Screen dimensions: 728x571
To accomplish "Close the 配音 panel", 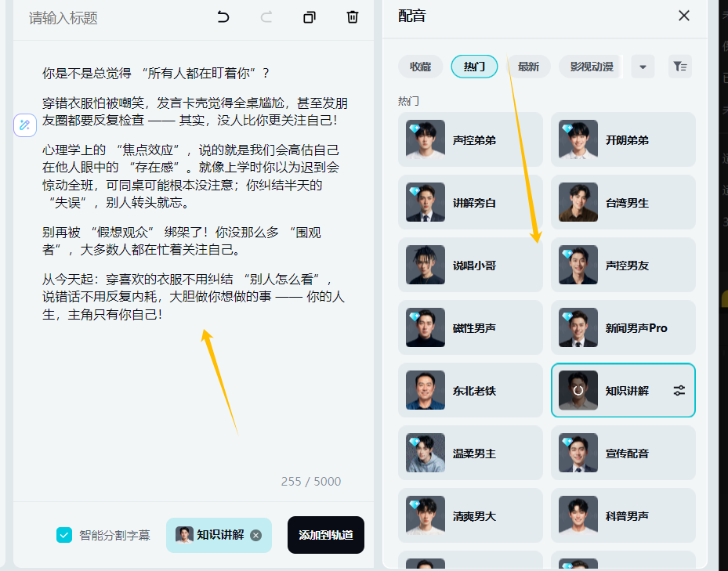I will [x=683, y=16].
